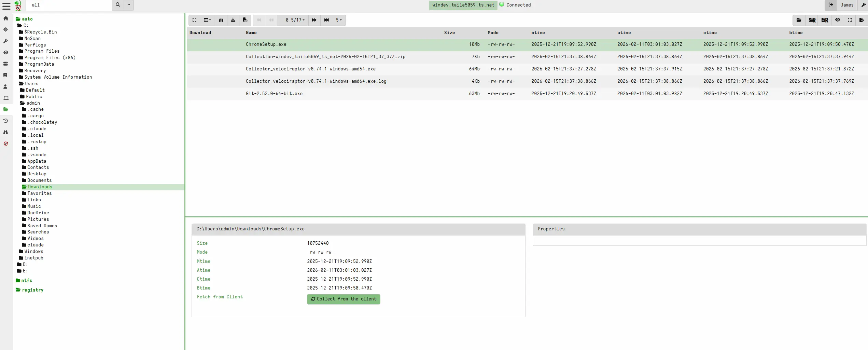Open Notebooks book icon in sidebar

(6, 75)
